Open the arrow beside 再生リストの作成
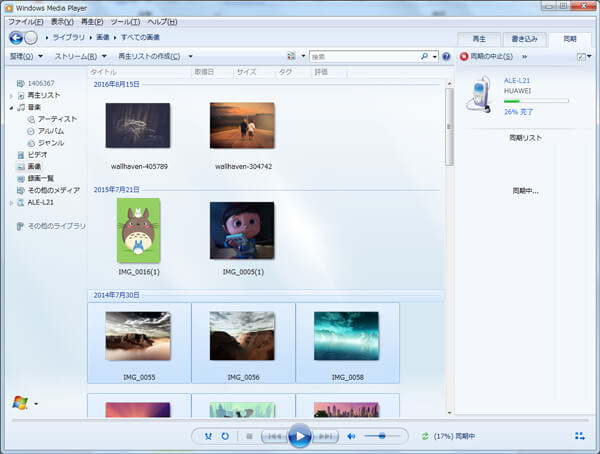This screenshot has width=600, height=454. (x=190, y=57)
